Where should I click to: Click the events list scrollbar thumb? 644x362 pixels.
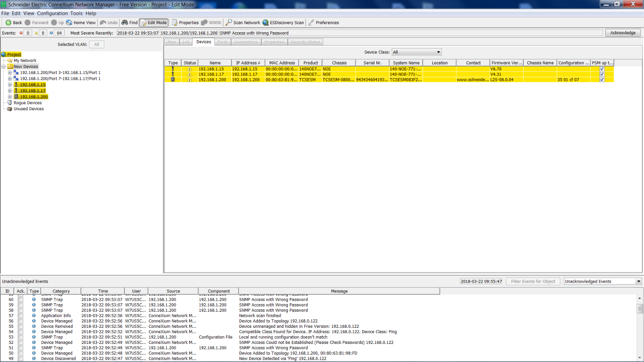click(640, 309)
